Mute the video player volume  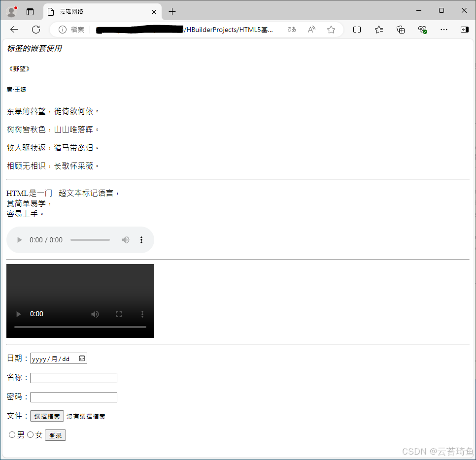pyautogui.click(x=95, y=314)
